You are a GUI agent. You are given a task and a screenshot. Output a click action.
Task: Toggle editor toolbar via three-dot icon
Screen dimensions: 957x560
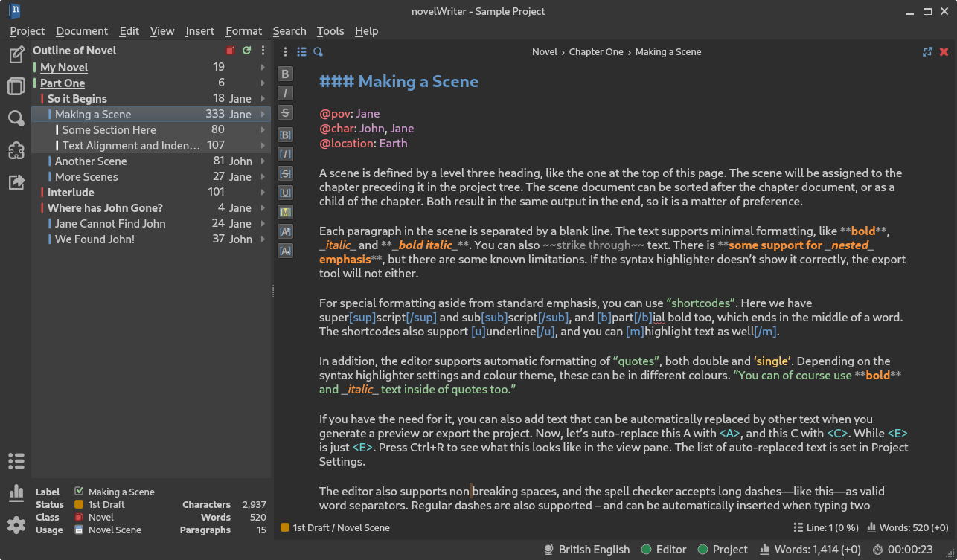[x=285, y=52]
